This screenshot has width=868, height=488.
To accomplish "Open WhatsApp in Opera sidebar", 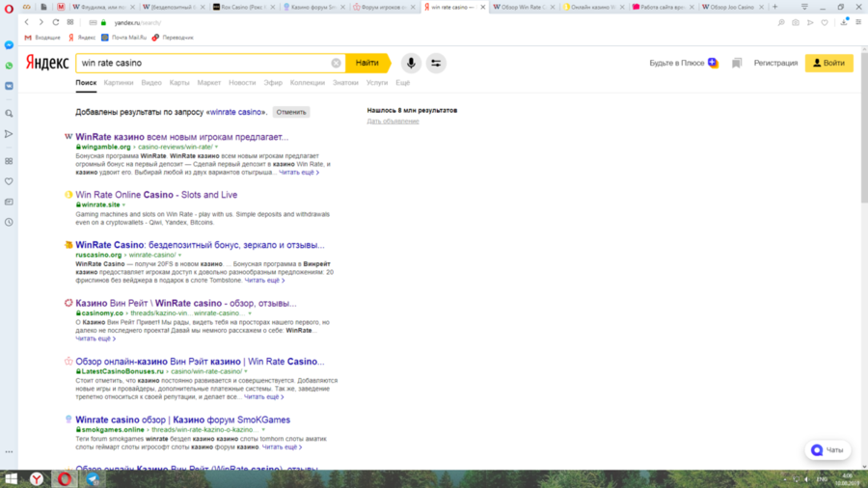I will click(9, 66).
